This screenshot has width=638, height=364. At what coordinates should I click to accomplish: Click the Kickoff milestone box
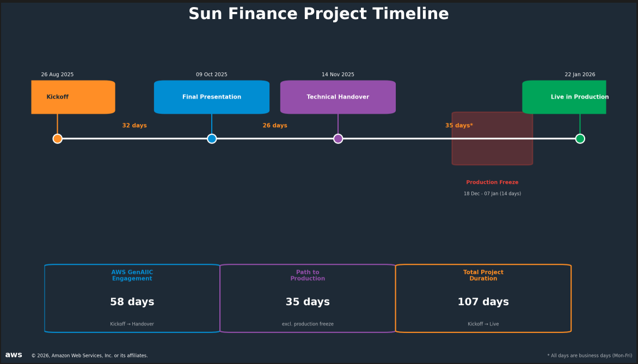click(x=73, y=97)
